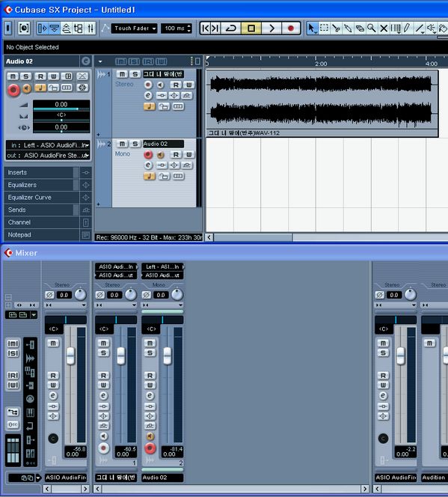Toggle the Cycle loop button

[x=231, y=28]
